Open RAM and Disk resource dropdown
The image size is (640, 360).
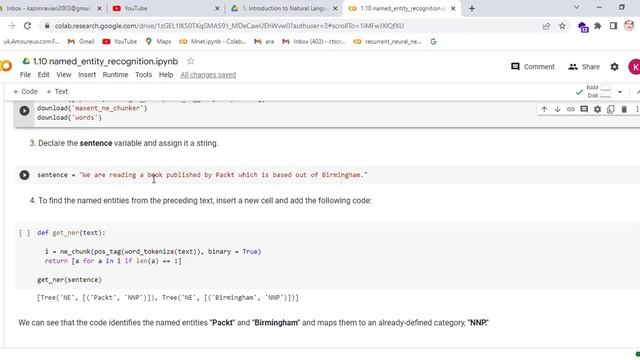point(620,92)
